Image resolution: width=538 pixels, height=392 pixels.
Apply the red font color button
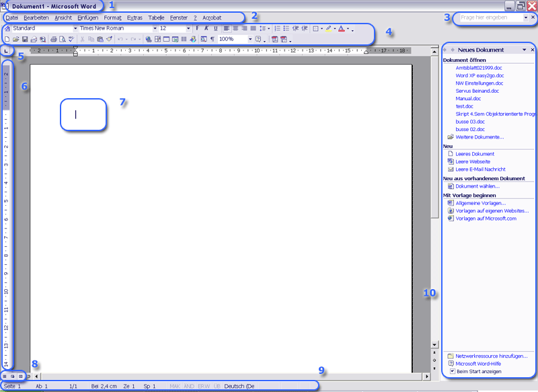(342, 28)
